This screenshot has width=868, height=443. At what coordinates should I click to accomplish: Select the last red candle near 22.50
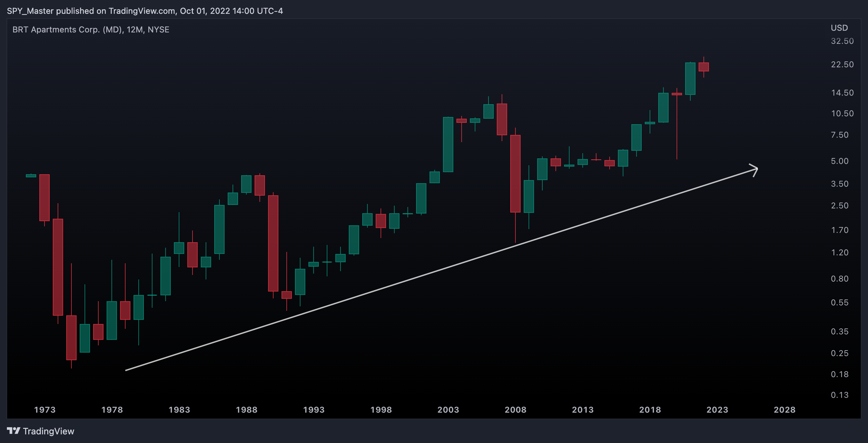coord(704,67)
